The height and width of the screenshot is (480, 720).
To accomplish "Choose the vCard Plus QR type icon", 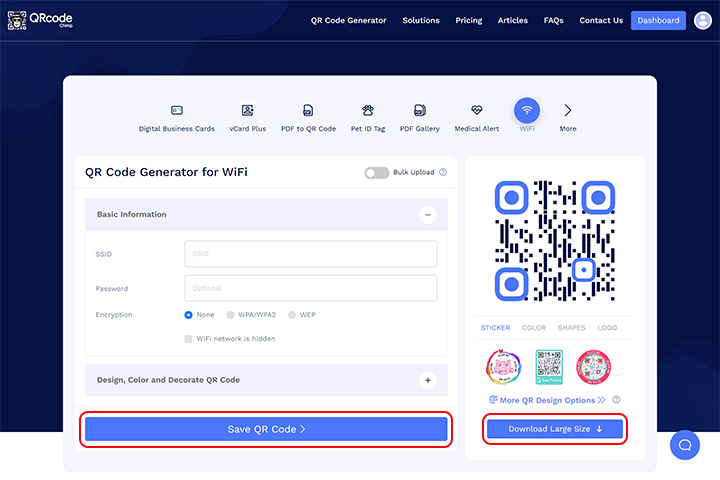I will 247,110.
